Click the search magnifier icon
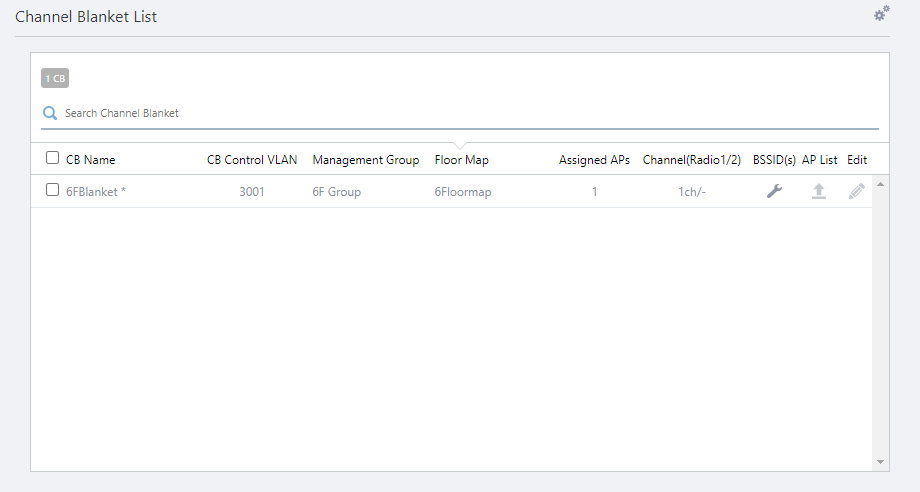The image size is (920, 492). coord(49,113)
